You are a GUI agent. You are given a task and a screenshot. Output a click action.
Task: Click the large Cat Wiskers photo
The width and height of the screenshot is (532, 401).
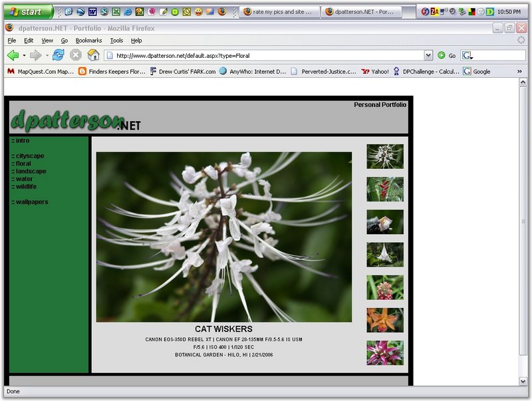coord(224,237)
